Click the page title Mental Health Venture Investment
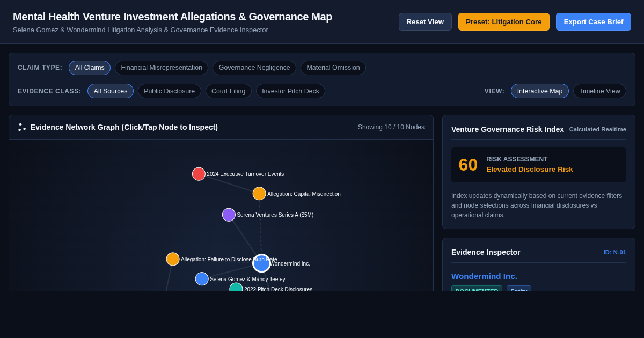The width and height of the screenshot is (644, 338). pyautogui.click(x=172, y=17)
